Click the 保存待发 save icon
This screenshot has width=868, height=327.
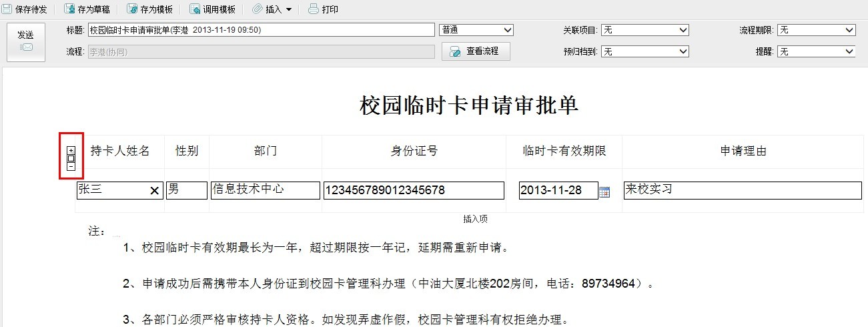click(x=7, y=9)
